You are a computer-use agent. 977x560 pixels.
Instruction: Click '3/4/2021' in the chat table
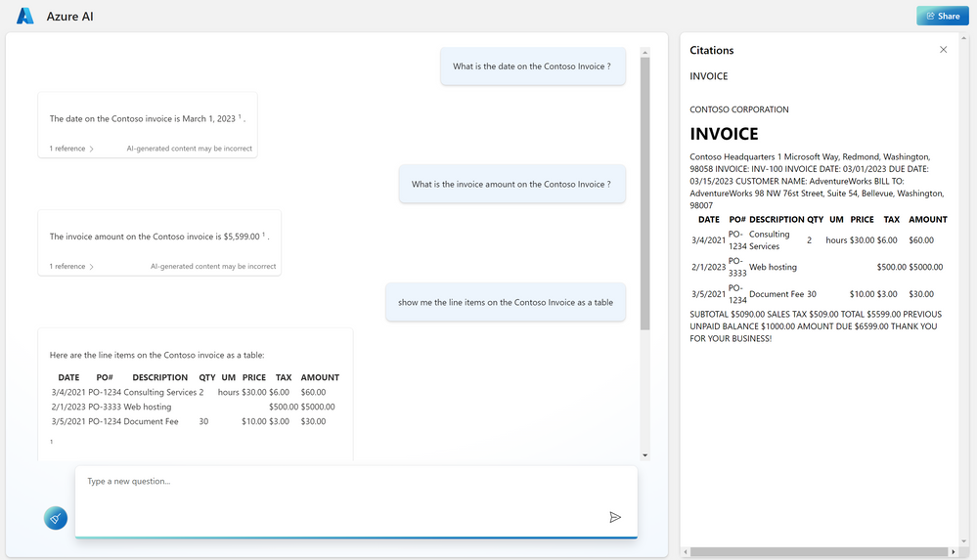67,392
